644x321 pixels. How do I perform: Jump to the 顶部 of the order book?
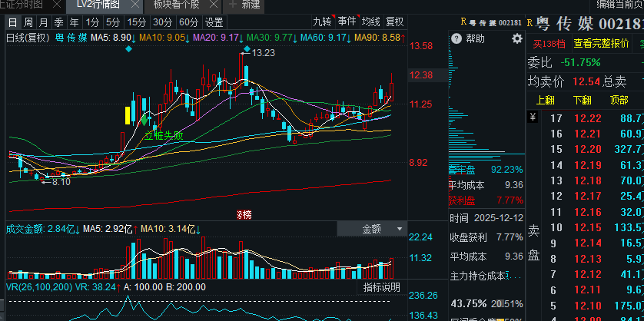tap(619, 100)
